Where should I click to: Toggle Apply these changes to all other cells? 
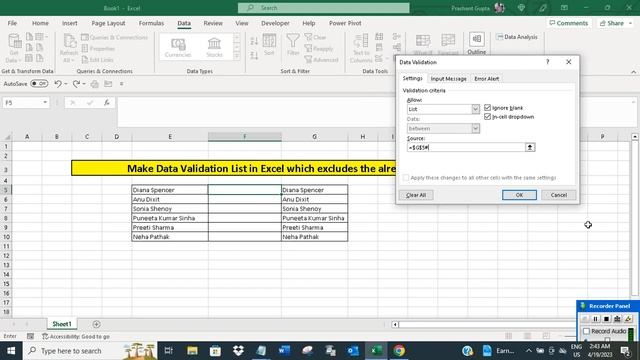(406, 178)
